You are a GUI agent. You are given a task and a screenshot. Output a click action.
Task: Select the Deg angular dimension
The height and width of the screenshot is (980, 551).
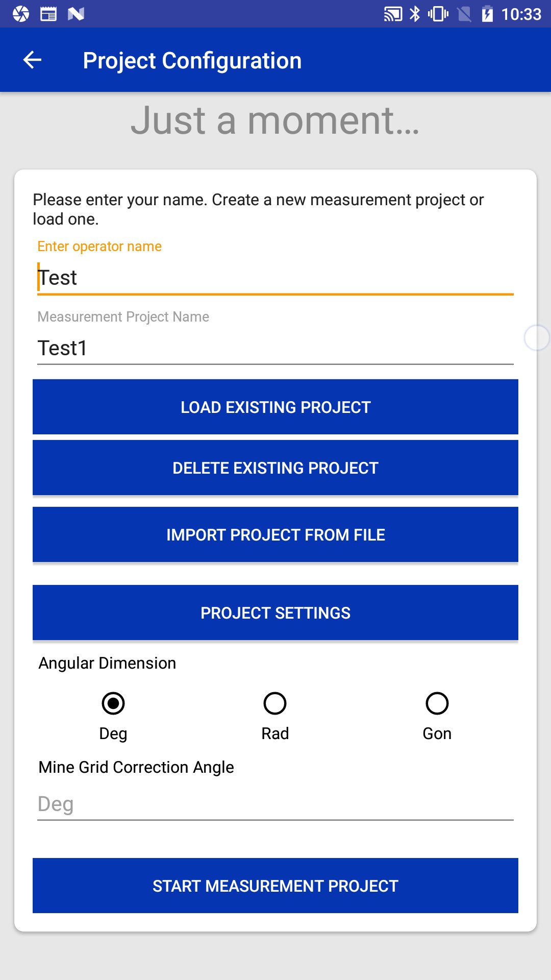pyautogui.click(x=113, y=703)
